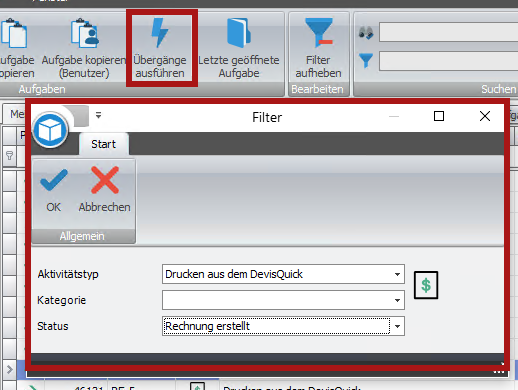Open the Kategorie dropdown arrow
Image resolution: width=518 pixels, height=390 pixels.
click(x=397, y=300)
